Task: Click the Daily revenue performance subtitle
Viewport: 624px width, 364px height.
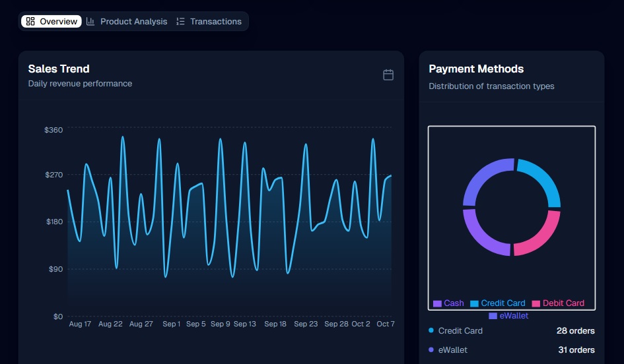Action: click(80, 84)
